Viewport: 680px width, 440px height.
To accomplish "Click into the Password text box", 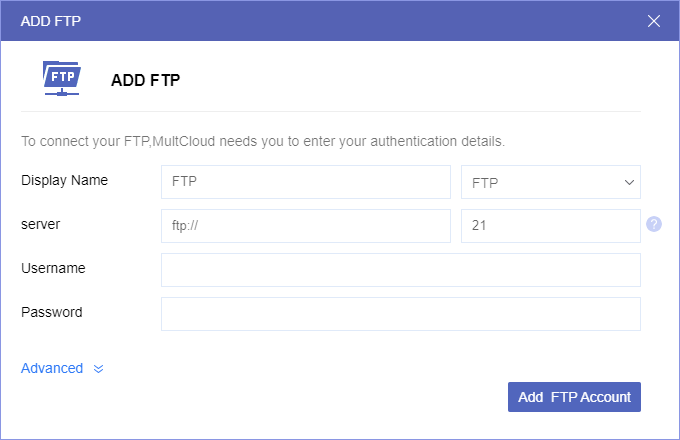I will (400, 314).
